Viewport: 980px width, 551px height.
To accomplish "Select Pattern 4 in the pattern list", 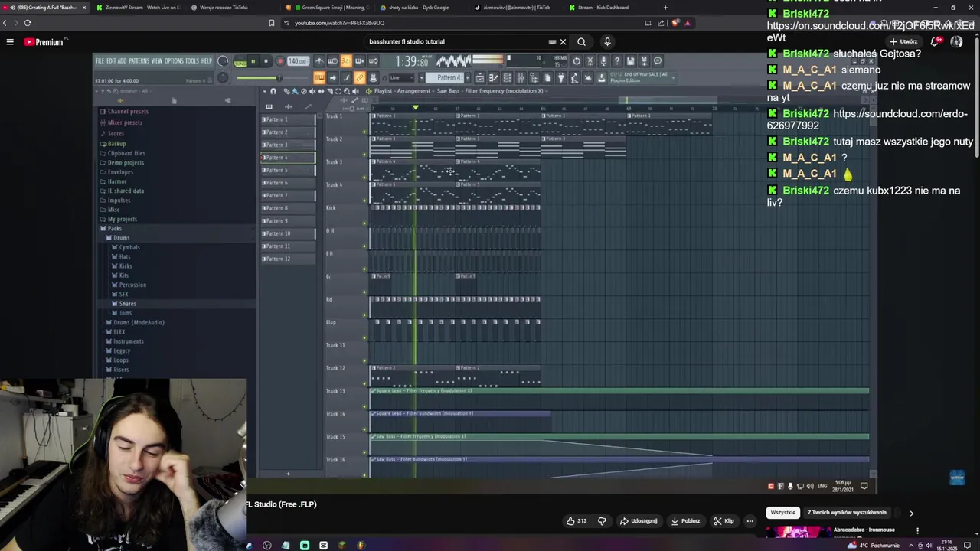I will (x=288, y=158).
